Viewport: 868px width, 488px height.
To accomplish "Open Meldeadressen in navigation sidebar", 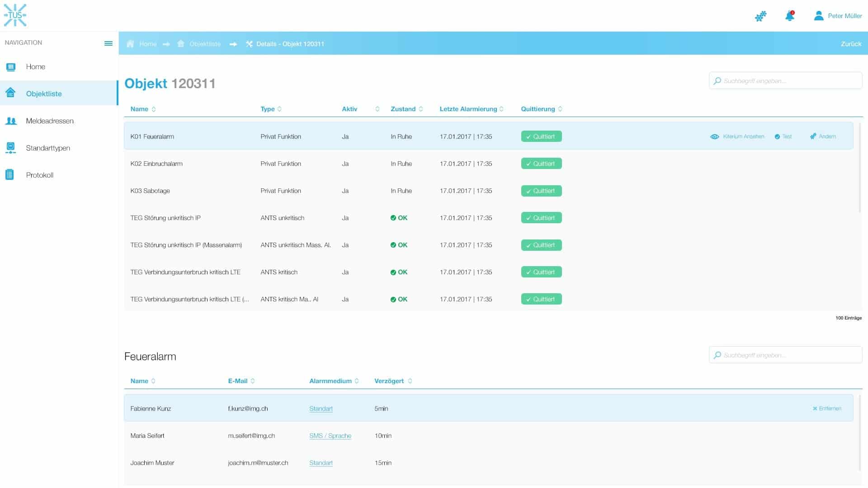I will [x=50, y=121].
